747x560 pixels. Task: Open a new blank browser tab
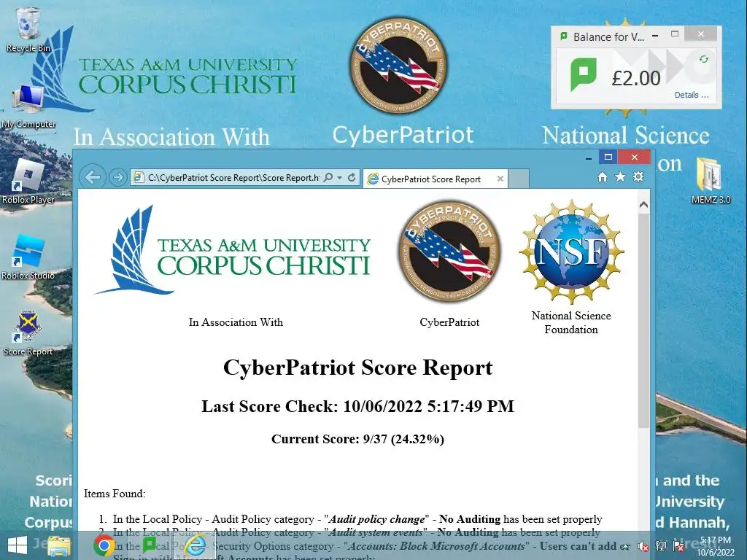[519, 179]
